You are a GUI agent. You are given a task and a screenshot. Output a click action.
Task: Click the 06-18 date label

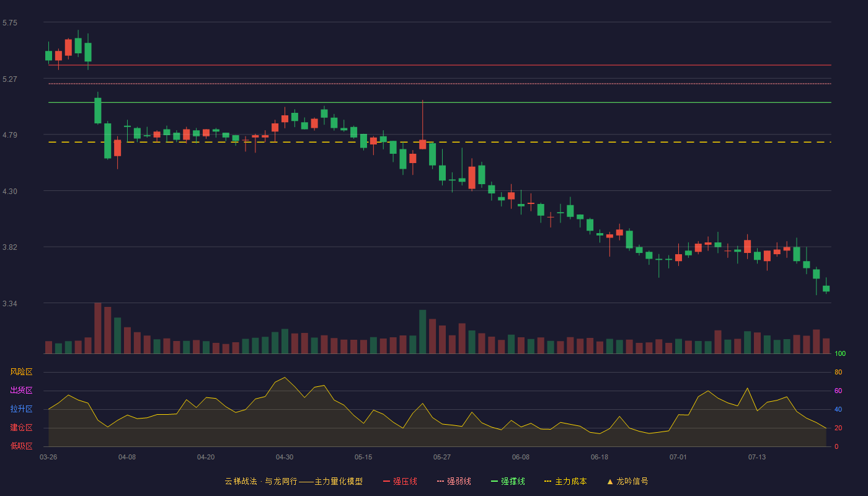click(x=600, y=457)
